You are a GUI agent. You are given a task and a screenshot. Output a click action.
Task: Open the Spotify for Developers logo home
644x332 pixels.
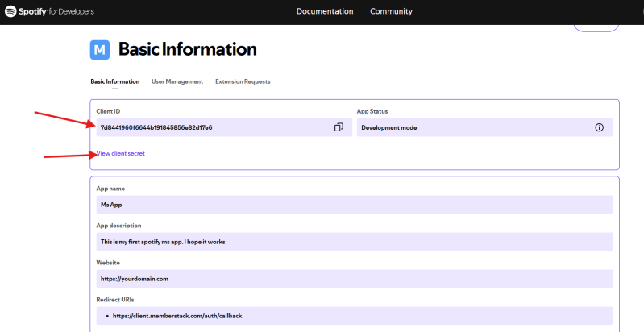(x=49, y=11)
